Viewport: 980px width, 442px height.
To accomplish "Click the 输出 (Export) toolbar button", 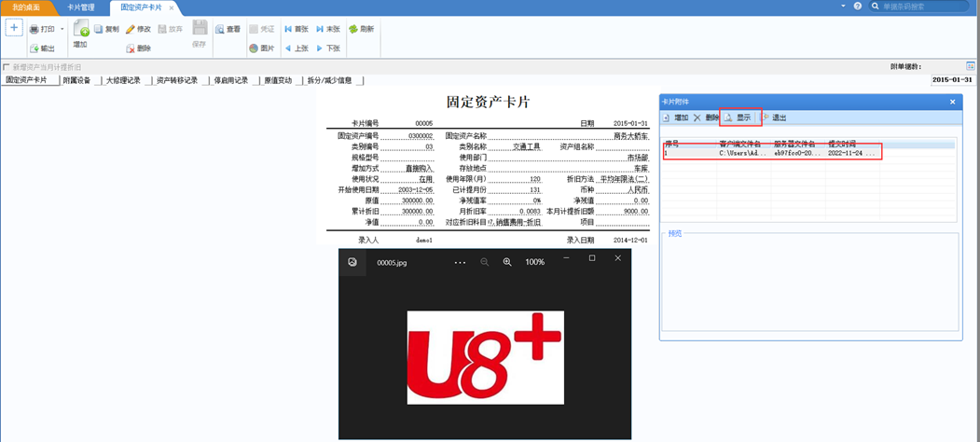I will 42,48.
